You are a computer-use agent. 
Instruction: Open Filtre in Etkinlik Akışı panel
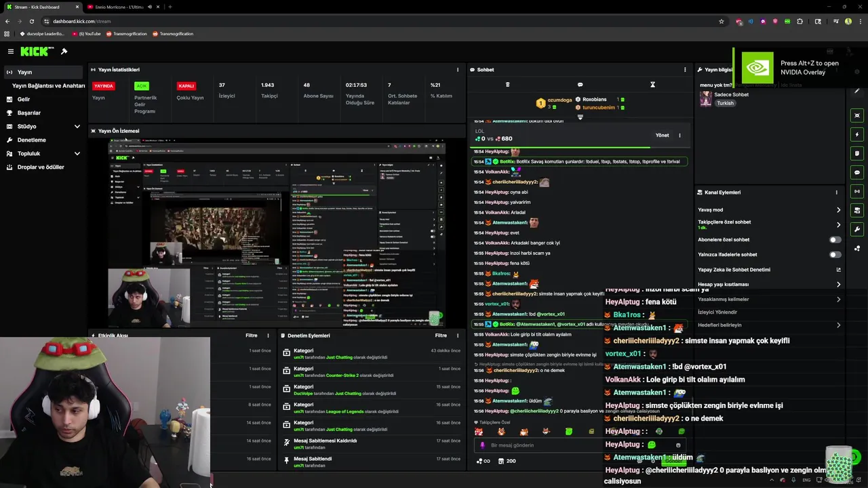coord(251,335)
